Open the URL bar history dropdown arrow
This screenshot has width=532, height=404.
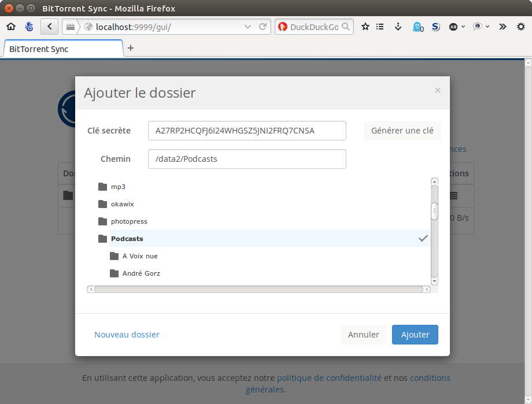click(247, 27)
